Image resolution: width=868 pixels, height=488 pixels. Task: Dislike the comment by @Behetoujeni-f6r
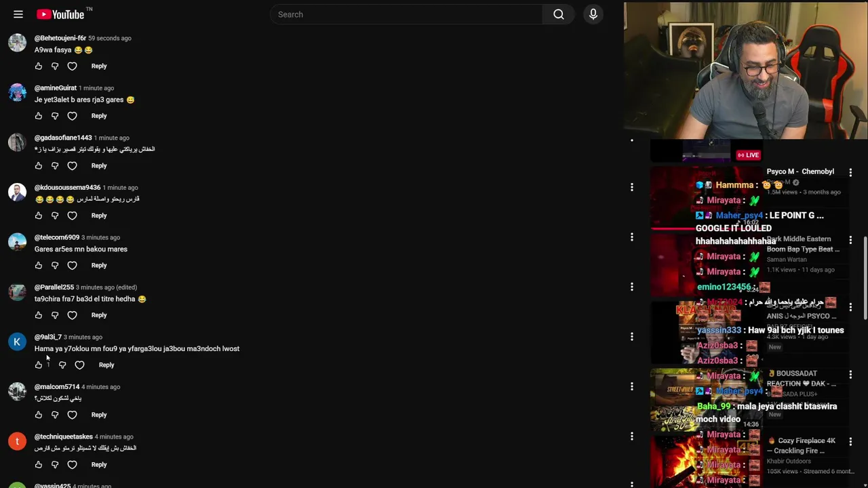click(55, 66)
